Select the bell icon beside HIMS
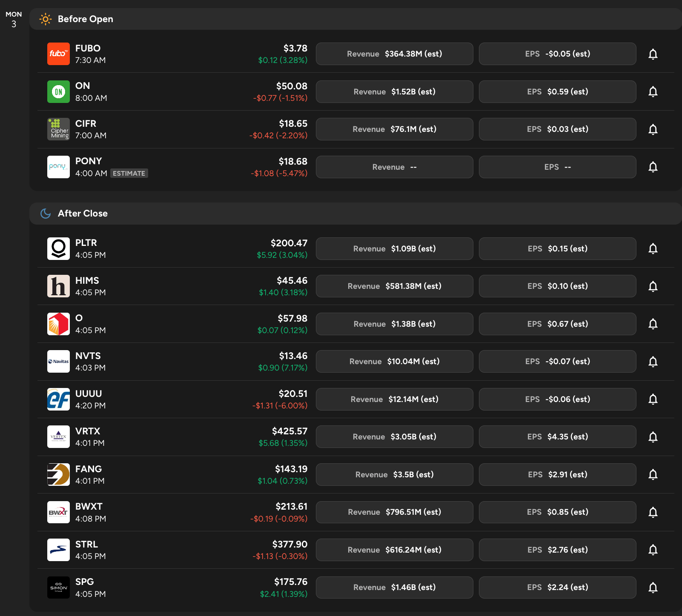The width and height of the screenshot is (682, 616). tap(653, 286)
